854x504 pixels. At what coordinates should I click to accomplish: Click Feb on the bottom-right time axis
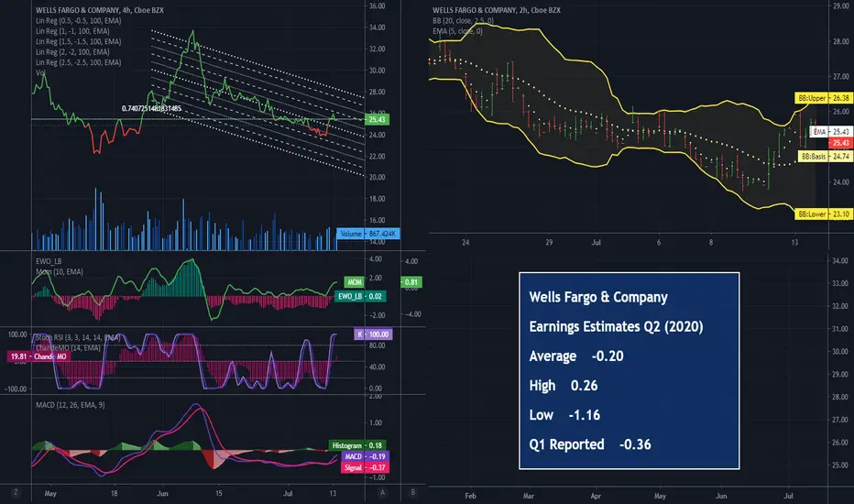click(x=471, y=496)
